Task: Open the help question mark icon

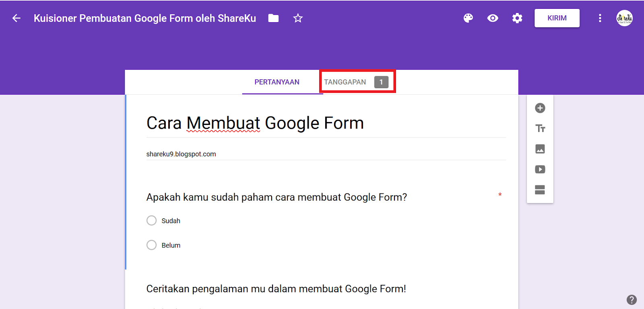Action: (632, 300)
